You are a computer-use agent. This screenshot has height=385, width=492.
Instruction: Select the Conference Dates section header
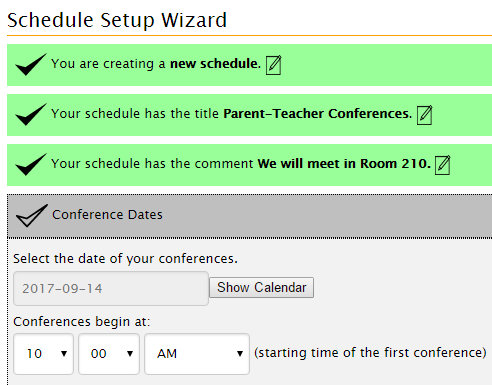coord(249,215)
